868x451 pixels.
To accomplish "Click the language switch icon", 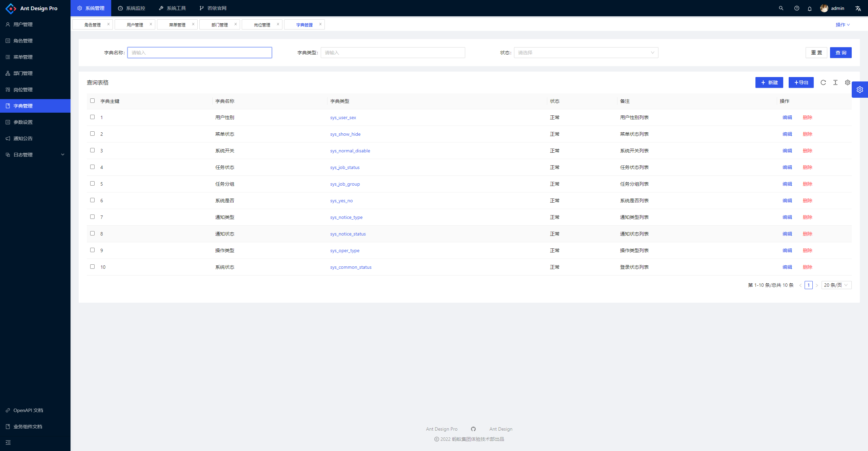I will point(858,8).
